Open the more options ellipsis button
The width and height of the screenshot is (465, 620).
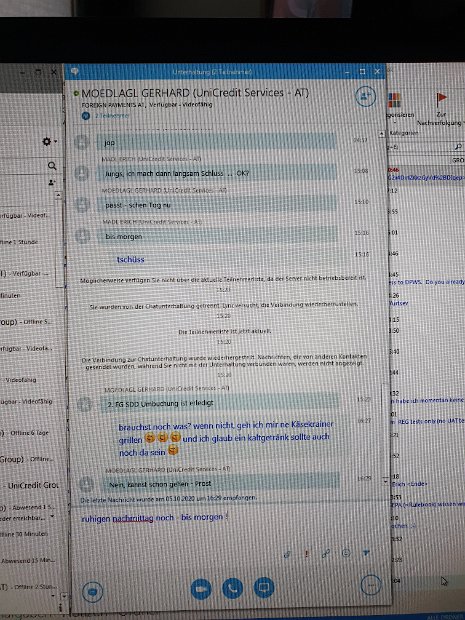[x=372, y=585]
